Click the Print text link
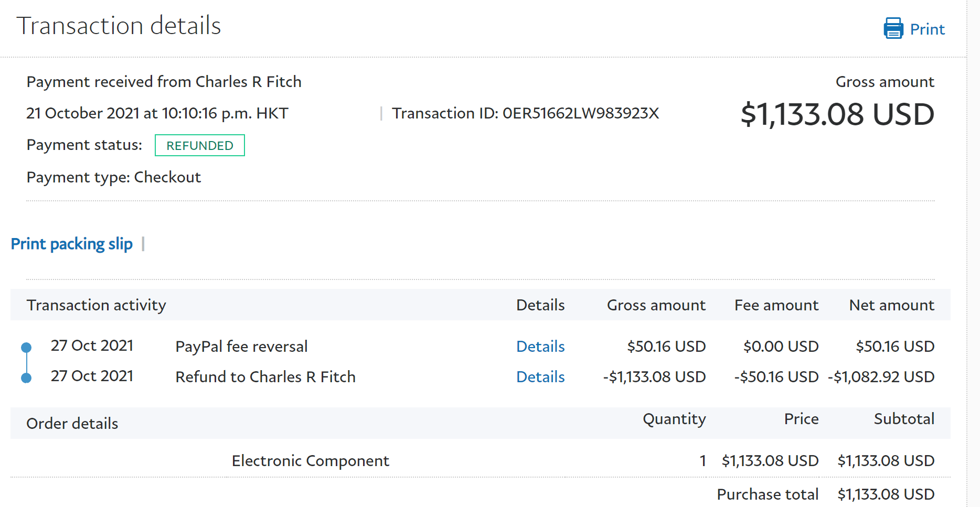Image resolution: width=980 pixels, height=507 pixels. click(927, 29)
